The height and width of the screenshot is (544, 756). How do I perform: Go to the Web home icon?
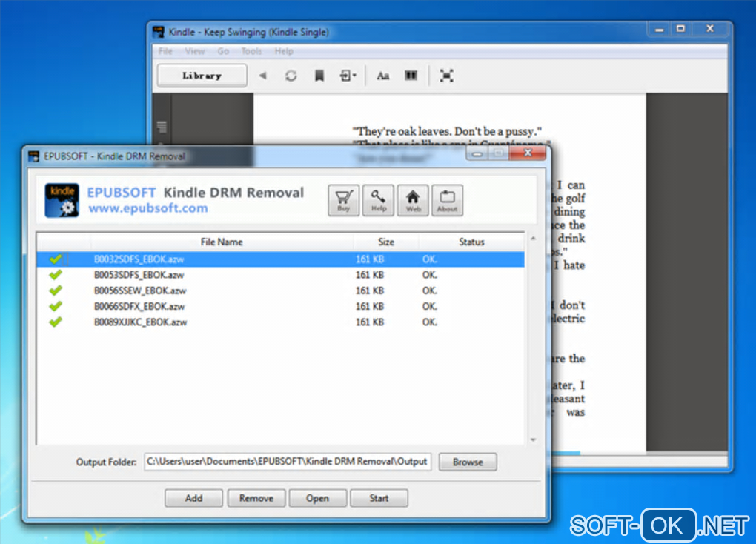click(413, 200)
